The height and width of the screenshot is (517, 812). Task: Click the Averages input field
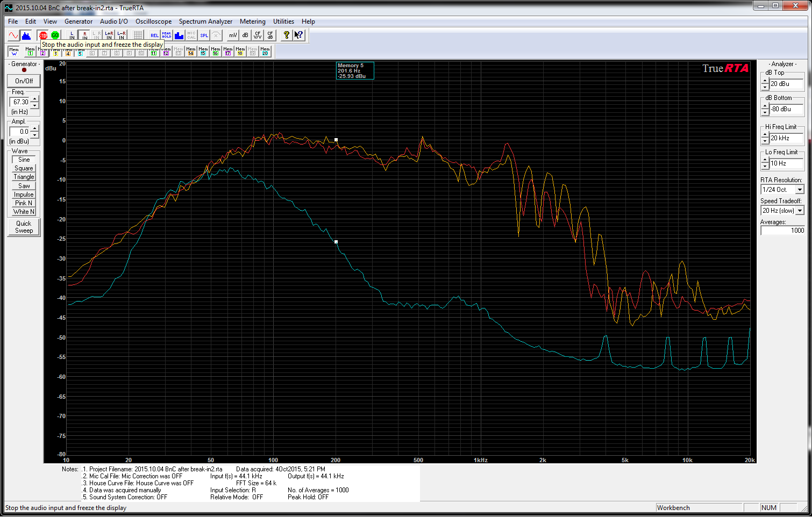(783, 231)
